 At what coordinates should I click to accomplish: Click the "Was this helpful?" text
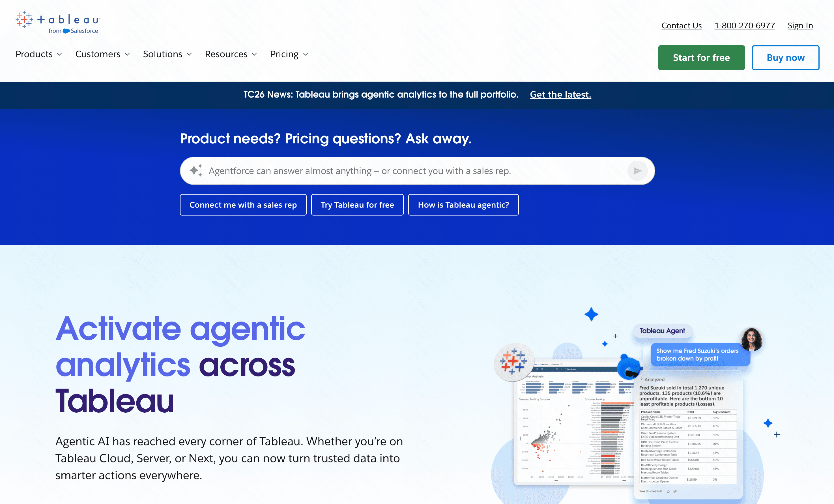coord(651,491)
